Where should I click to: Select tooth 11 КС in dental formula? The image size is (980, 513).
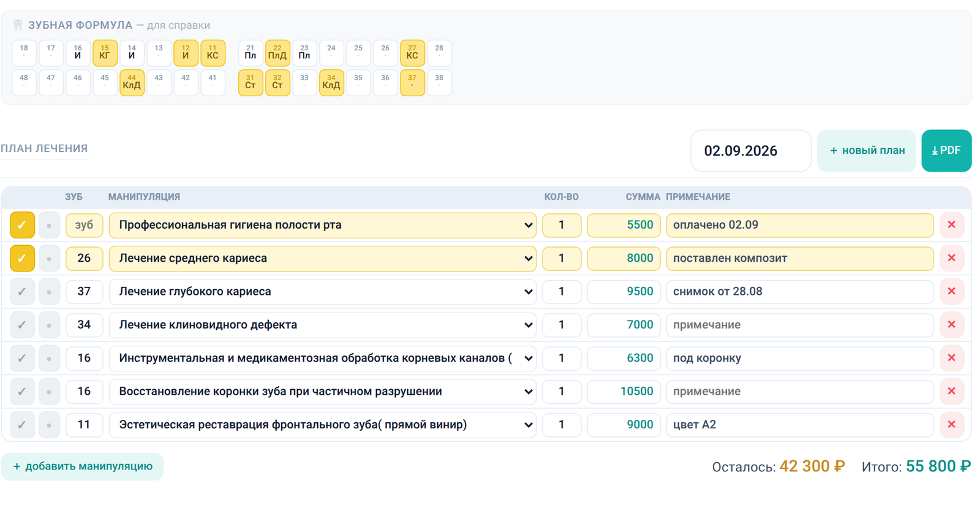[213, 53]
